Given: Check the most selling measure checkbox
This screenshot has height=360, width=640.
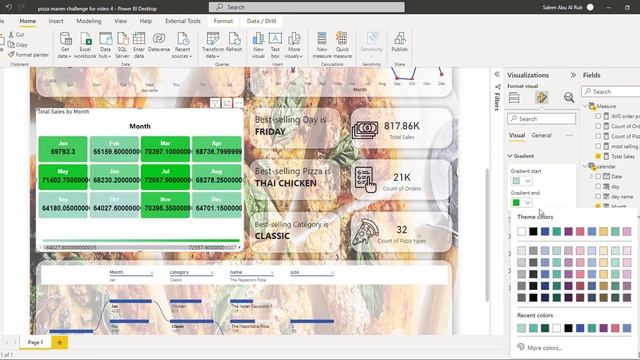Looking at the screenshot, I should click(598, 146).
